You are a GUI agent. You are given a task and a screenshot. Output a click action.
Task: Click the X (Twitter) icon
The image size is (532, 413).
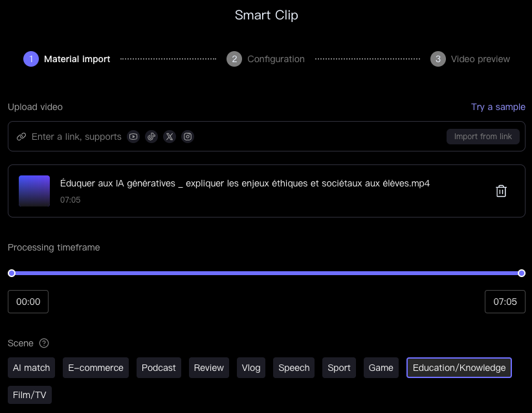170,137
